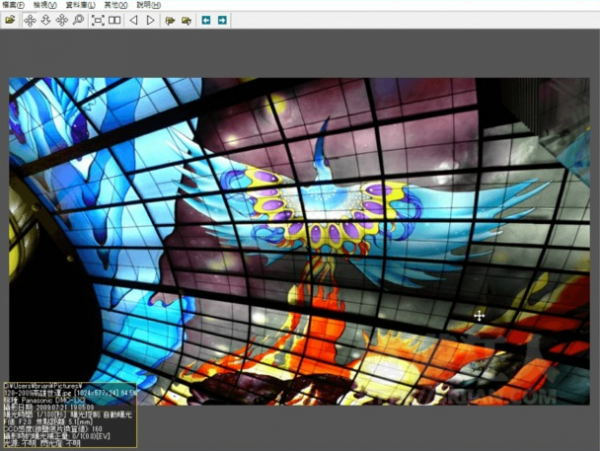
Task: Select the magnifier zoom tool
Action: (78, 20)
